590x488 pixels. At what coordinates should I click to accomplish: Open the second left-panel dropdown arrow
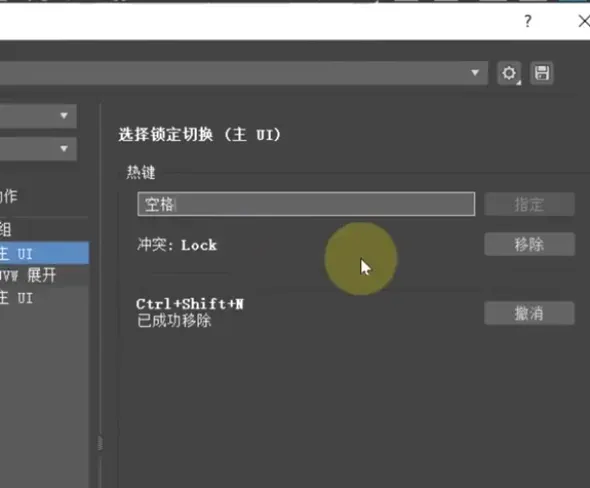[64, 149]
